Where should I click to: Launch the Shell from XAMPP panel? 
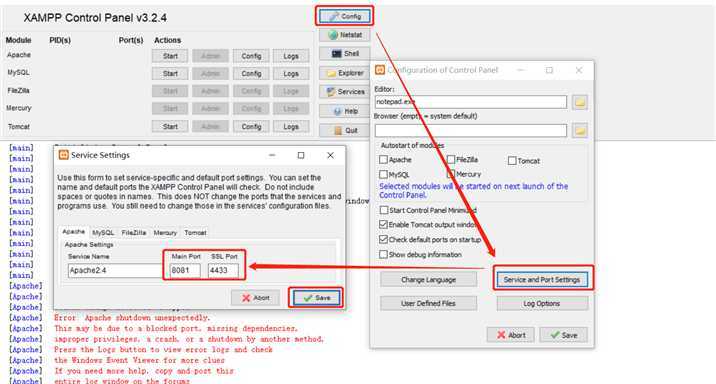click(345, 53)
